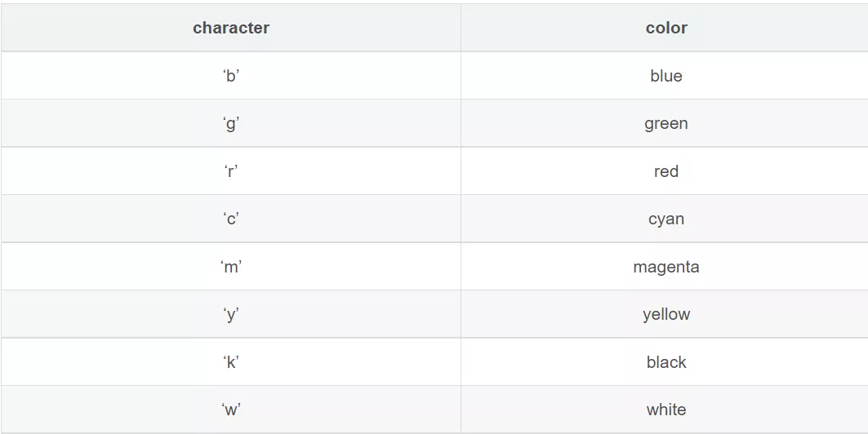This screenshot has width=868, height=434.
Task: Click the word 'red'
Action: [x=666, y=171]
